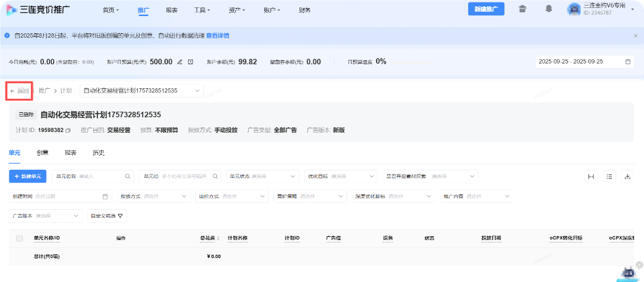Open the 是否开启素材探索 dropdown
The height and width of the screenshot is (282, 644).
click(x=430, y=176)
